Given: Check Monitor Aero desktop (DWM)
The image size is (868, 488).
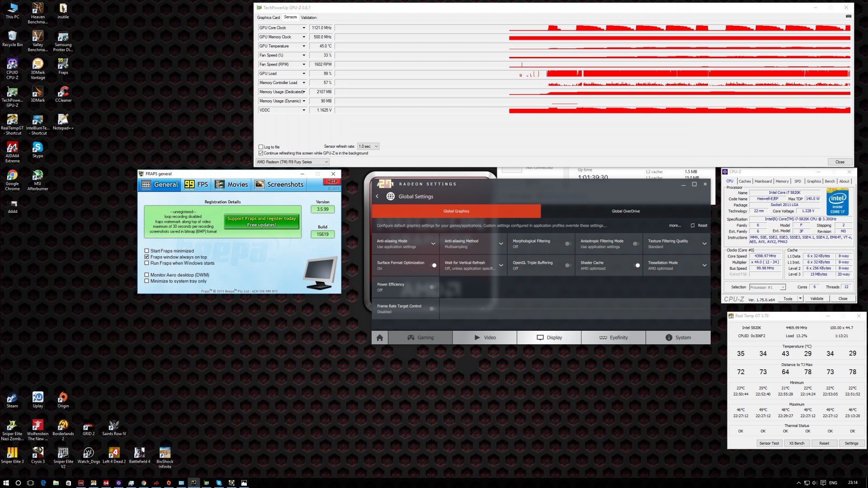Looking at the screenshot, I should (146, 275).
